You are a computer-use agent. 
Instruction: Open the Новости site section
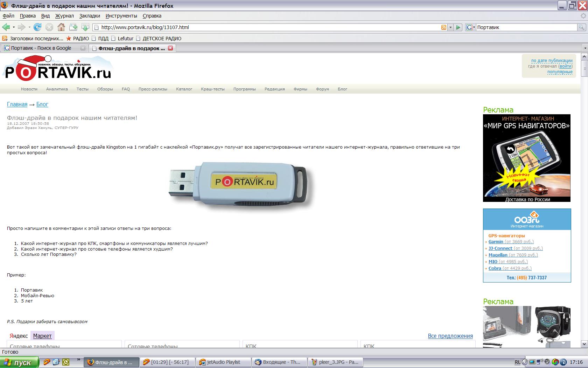point(29,89)
